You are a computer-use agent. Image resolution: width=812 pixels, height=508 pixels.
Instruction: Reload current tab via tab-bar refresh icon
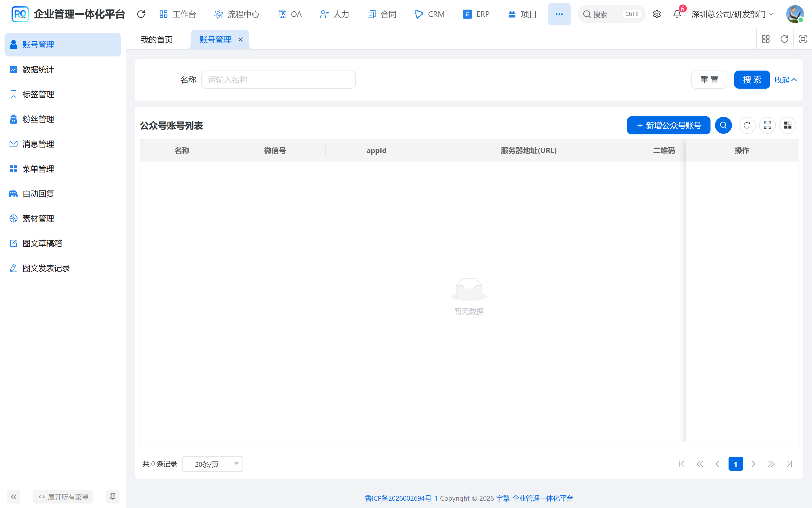point(784,39)
